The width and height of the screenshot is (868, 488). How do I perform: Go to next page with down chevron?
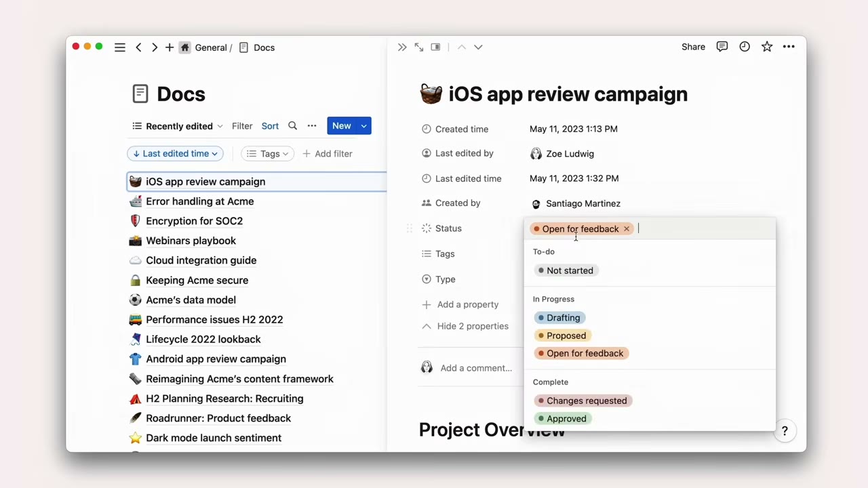[x=478, y=47]
